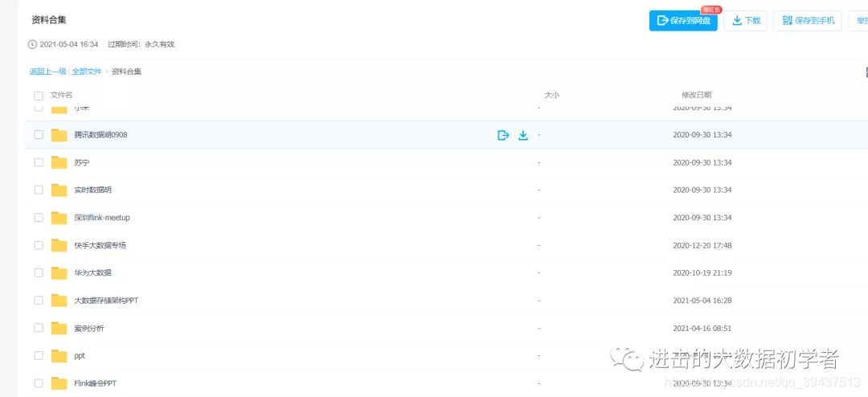This screenshot has width=868, height=397.
Task: Open the 腾讯数据湖0908 folder icon
Action: tap(59, 135)
